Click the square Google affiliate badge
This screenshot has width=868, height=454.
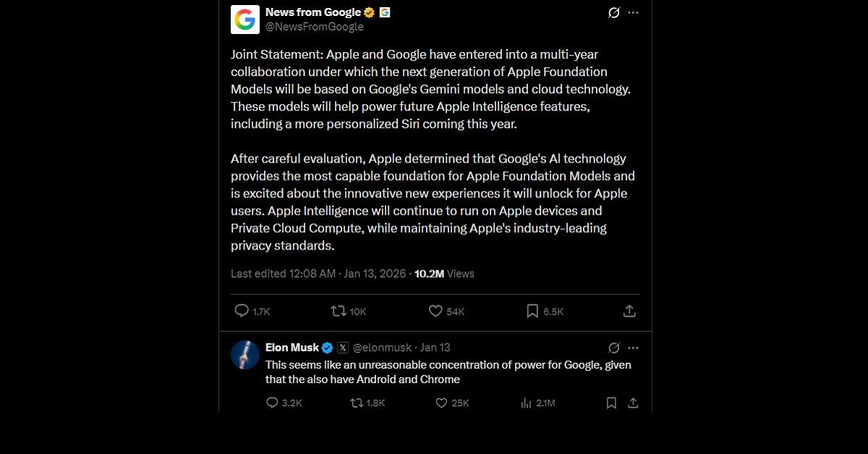coord(383,12)
